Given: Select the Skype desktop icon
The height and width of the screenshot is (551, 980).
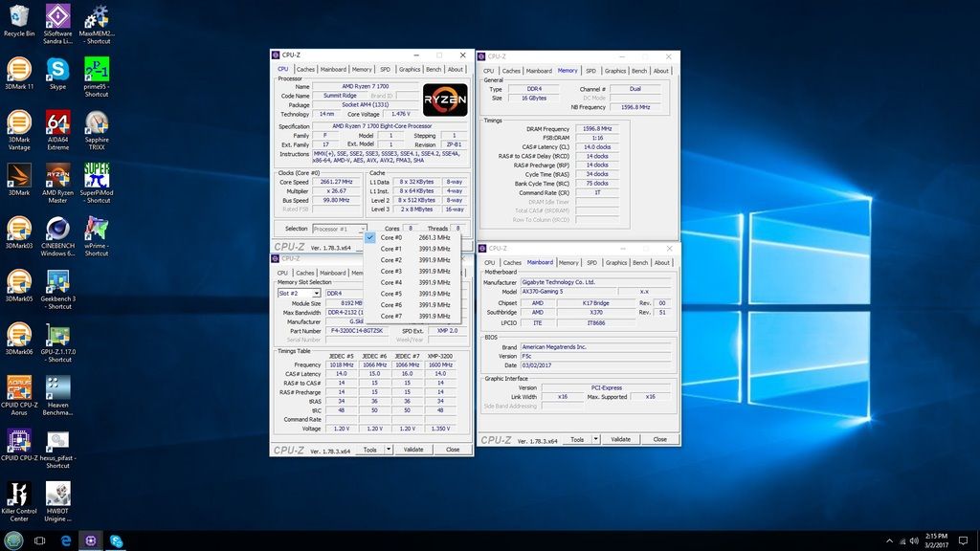Looking at the screenshot, I should (57, 73).
